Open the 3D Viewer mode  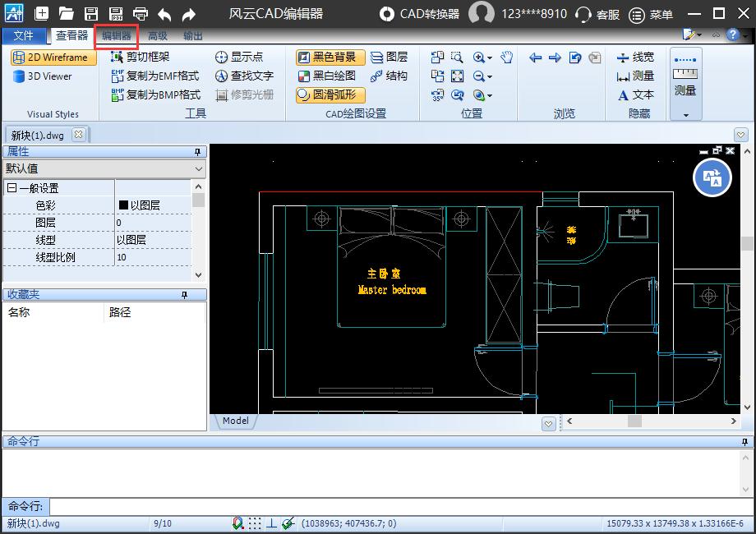coord(44,76)
